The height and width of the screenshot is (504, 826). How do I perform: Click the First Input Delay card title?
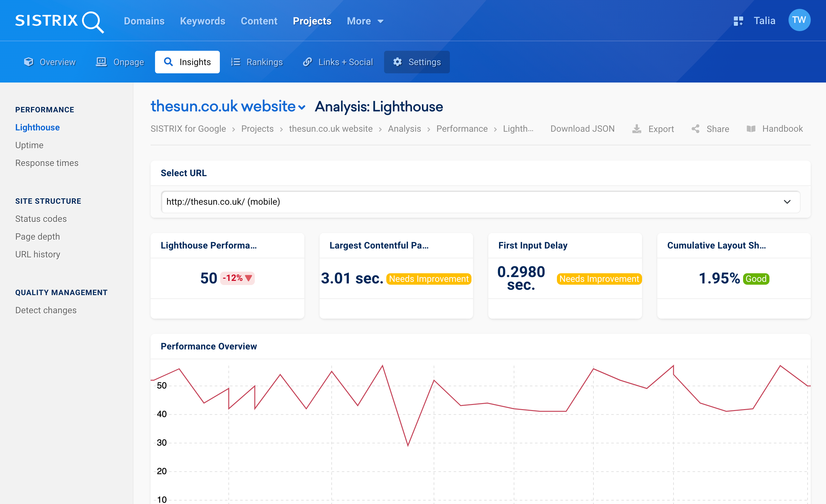[533, 245]
